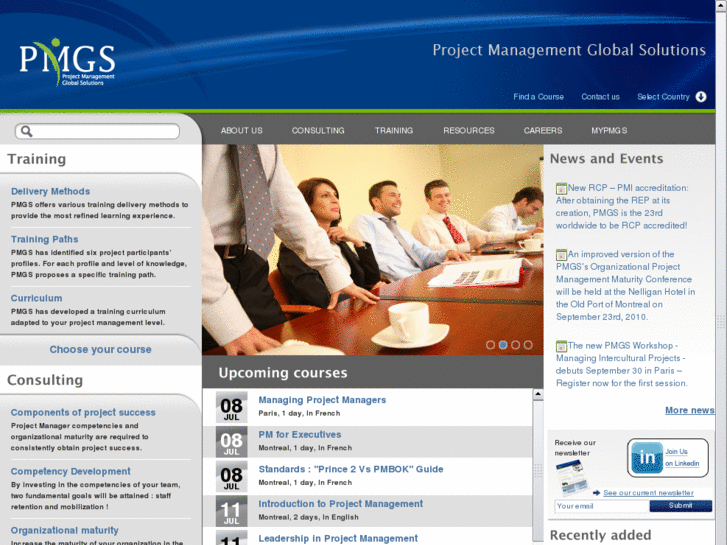Open the TRAINING menu
727x545 pixels.
[x=394, y=130]
